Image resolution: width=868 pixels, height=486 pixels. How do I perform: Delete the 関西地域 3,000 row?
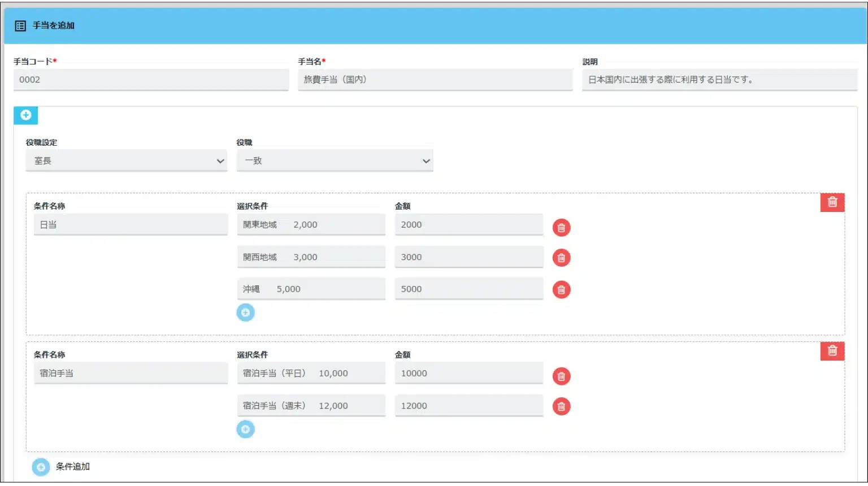click(561, 258)
